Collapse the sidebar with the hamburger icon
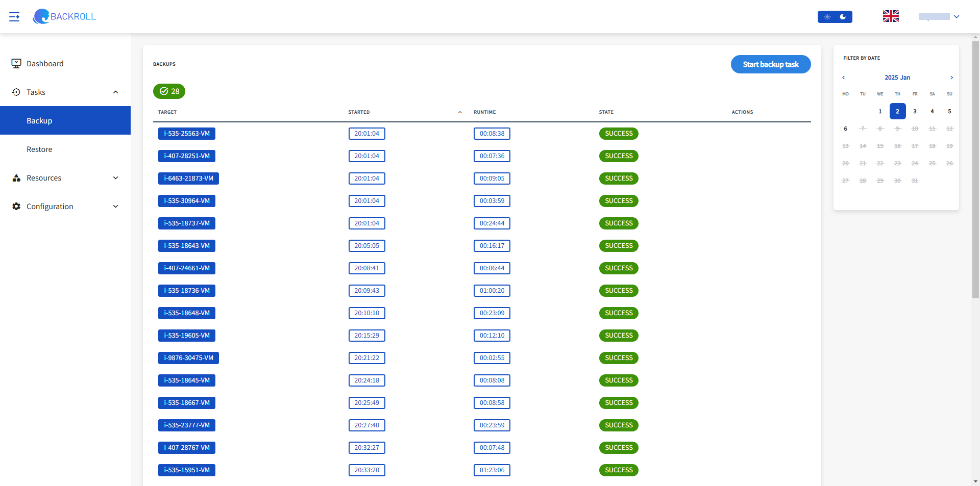The image size is (980, 486). 14,17
